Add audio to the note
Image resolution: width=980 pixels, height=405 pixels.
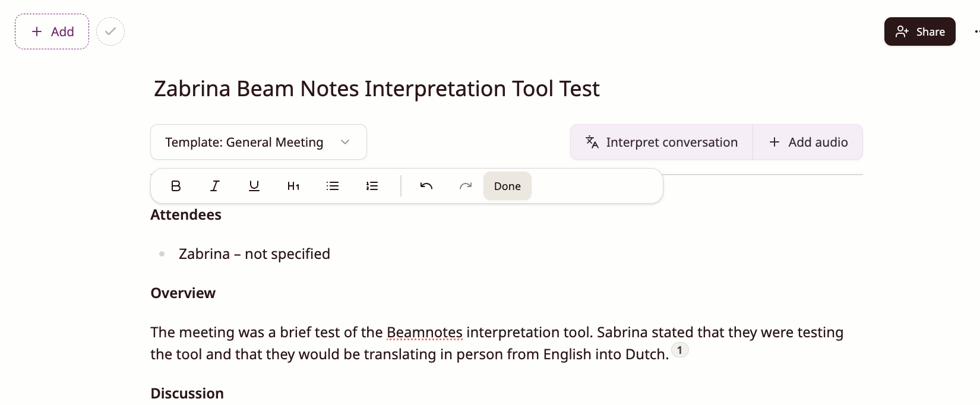(x=808, y=142)
